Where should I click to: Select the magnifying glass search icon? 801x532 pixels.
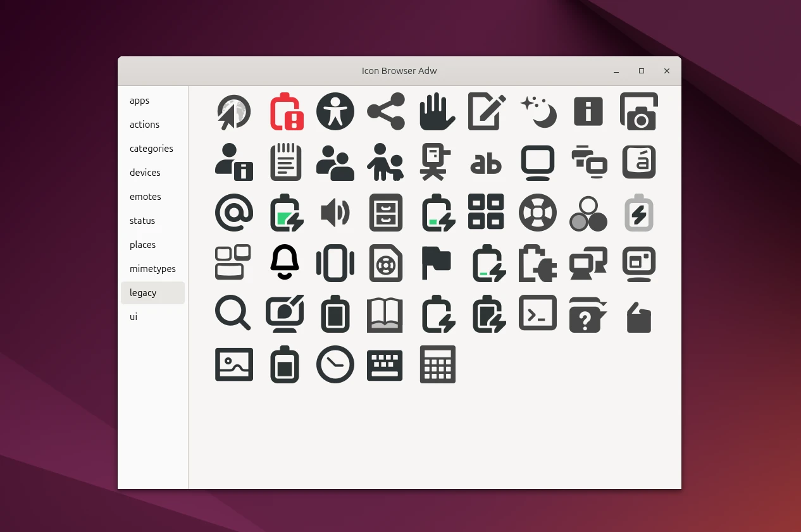click(233, 314)
